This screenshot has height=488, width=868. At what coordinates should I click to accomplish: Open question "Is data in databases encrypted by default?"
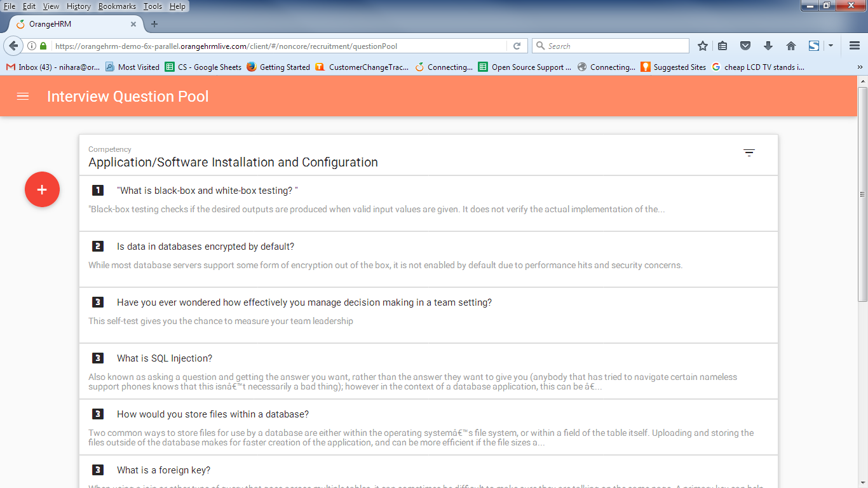(205, 247)
